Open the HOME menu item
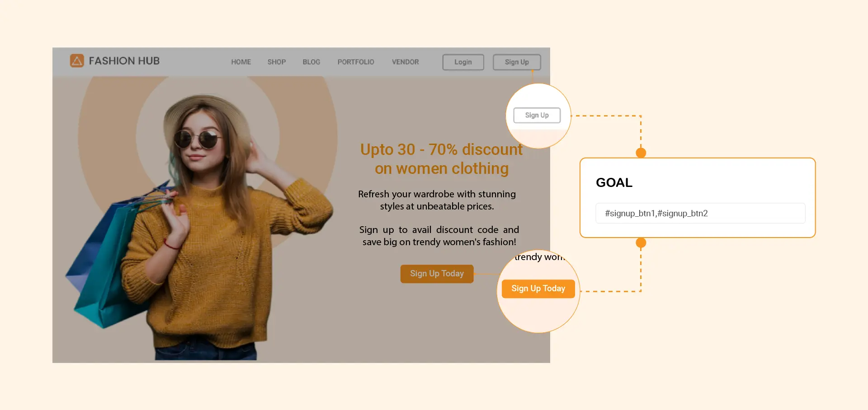 coord(241,62)
